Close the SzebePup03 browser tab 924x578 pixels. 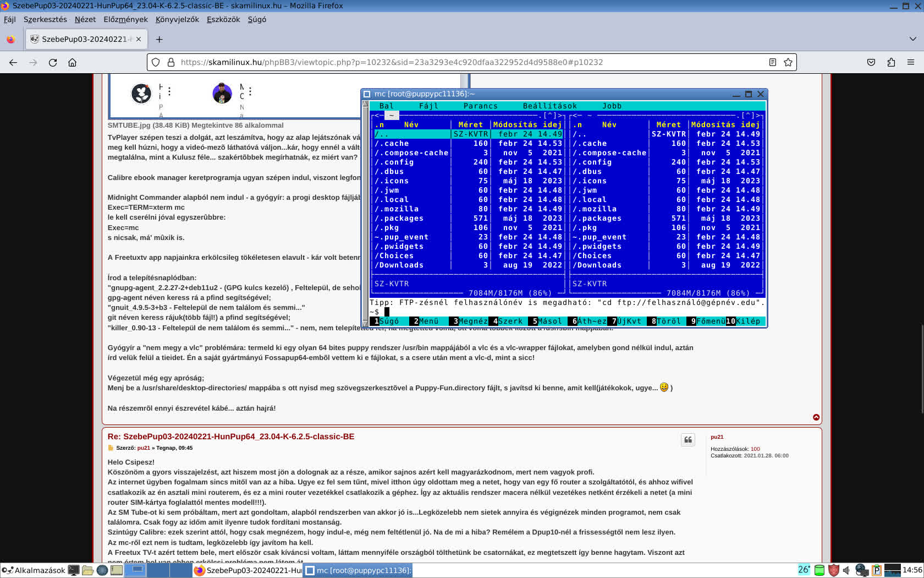pos(139,39)
